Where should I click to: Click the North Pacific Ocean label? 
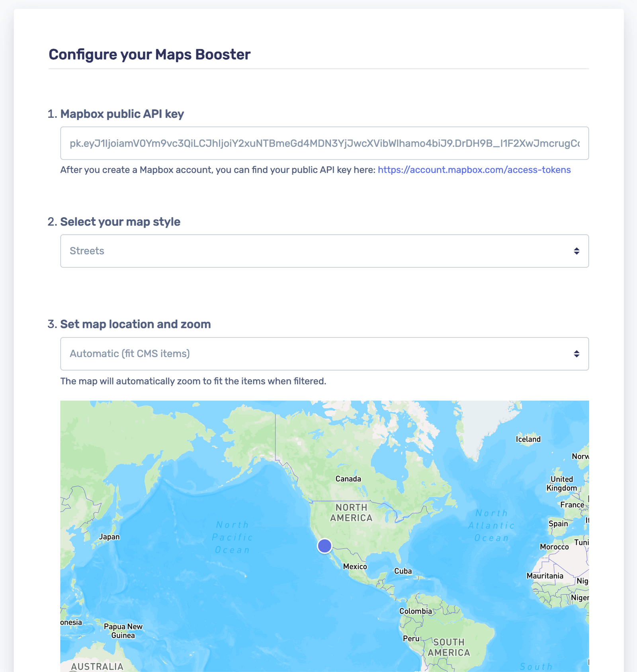(233, 537)
